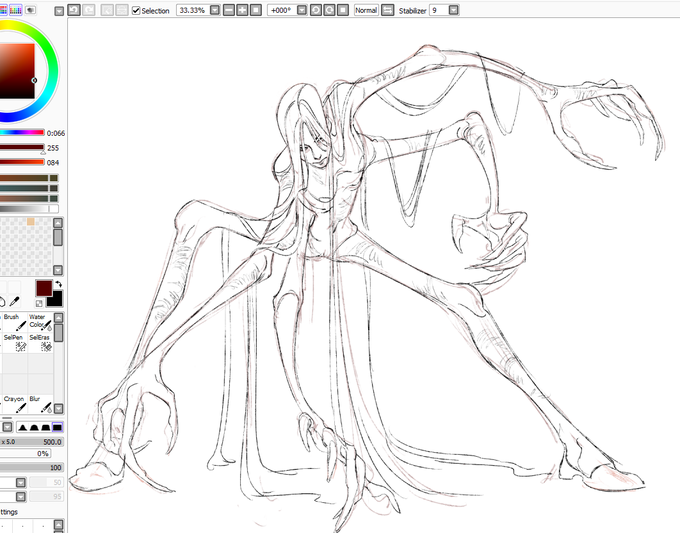Select the Blur tool
Viewport: 680px width, 533px height.
click(40, 404)
